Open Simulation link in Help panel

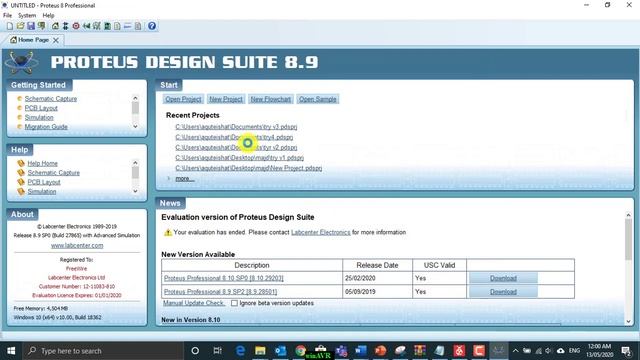point(42,191)
